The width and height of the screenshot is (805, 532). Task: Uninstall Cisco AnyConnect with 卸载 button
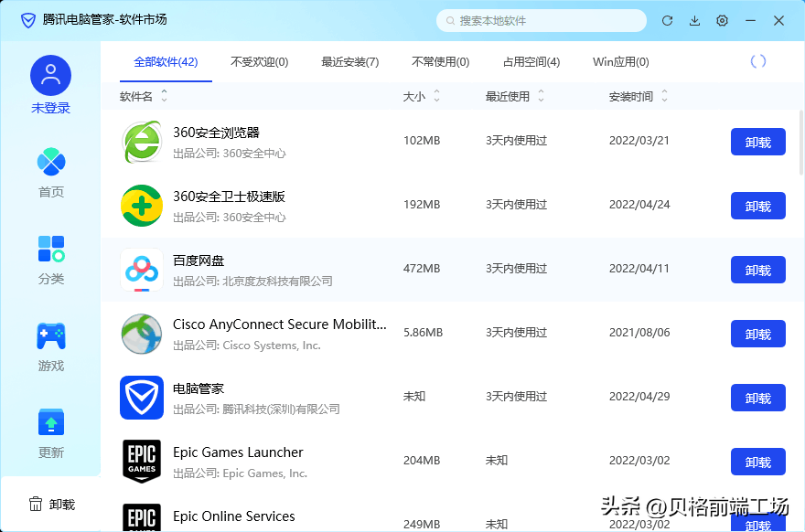click(758, 334)
